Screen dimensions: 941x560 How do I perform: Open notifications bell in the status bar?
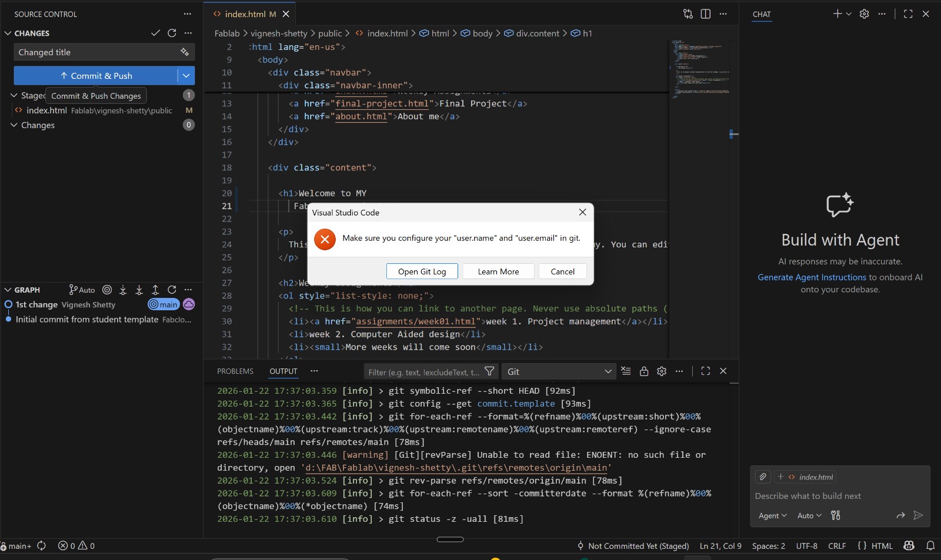tap(930, 546)
